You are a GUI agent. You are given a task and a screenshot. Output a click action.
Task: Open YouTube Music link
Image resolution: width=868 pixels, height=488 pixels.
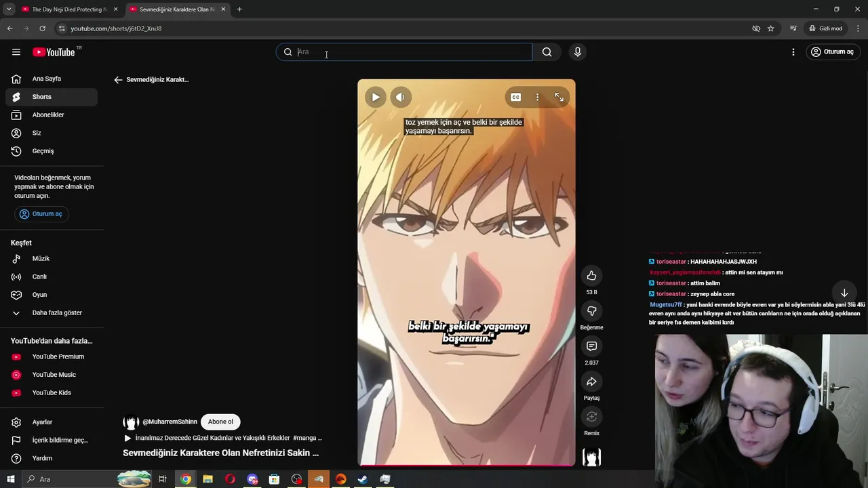(52, 375)
